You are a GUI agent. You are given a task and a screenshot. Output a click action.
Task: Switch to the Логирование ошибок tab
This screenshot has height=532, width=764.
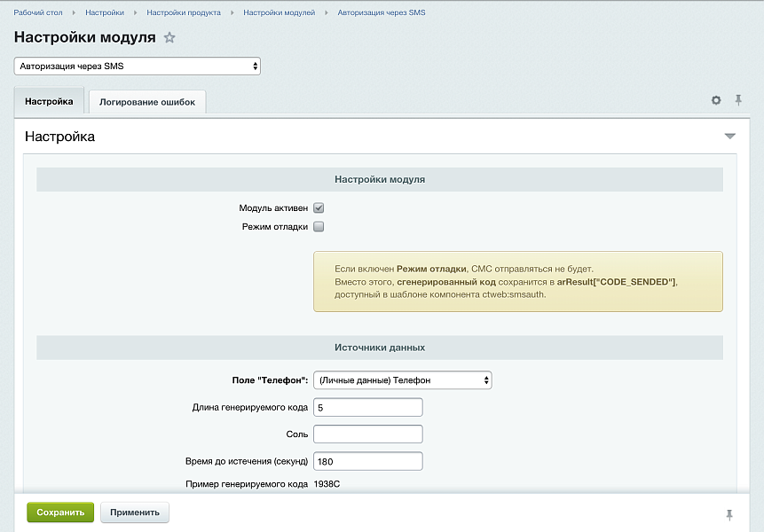point(146,101)
